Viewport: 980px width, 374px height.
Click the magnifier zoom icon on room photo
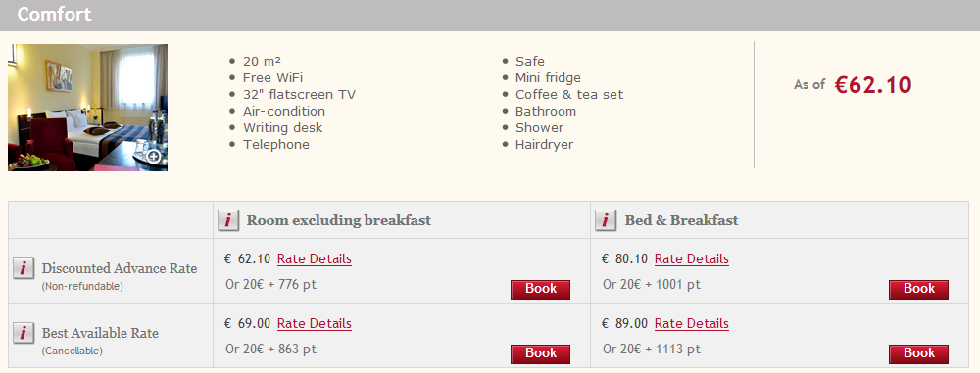pos(154,157)
